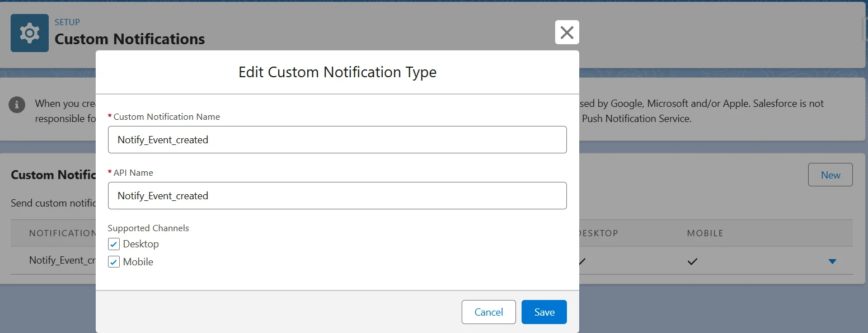
Task: Click the Mobile checkmark in the table row
Action: click(x=693, y=261)
